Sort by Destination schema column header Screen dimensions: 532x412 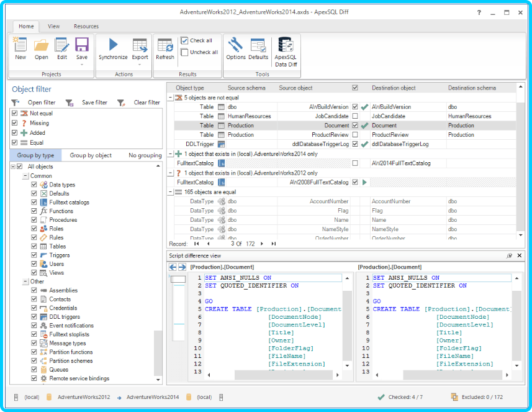tap(472, 88)
